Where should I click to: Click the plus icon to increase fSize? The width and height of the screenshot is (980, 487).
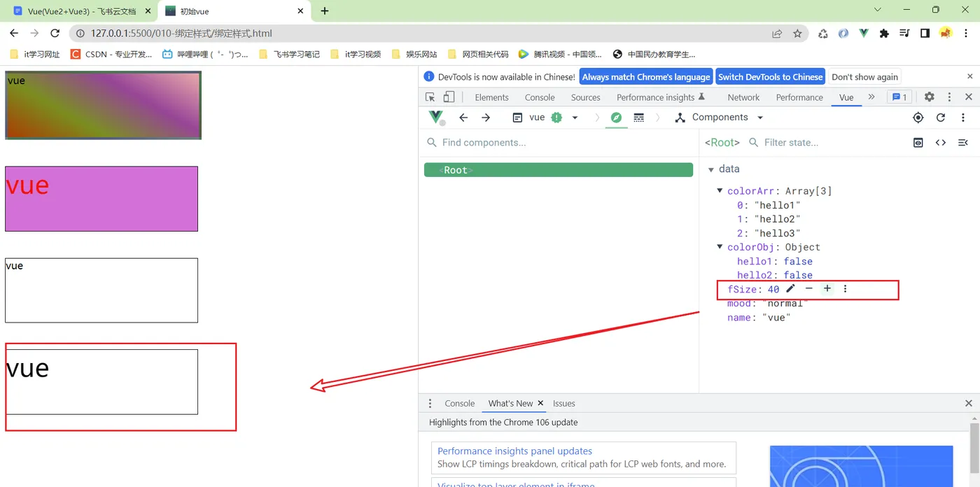(x=827, y=288)
